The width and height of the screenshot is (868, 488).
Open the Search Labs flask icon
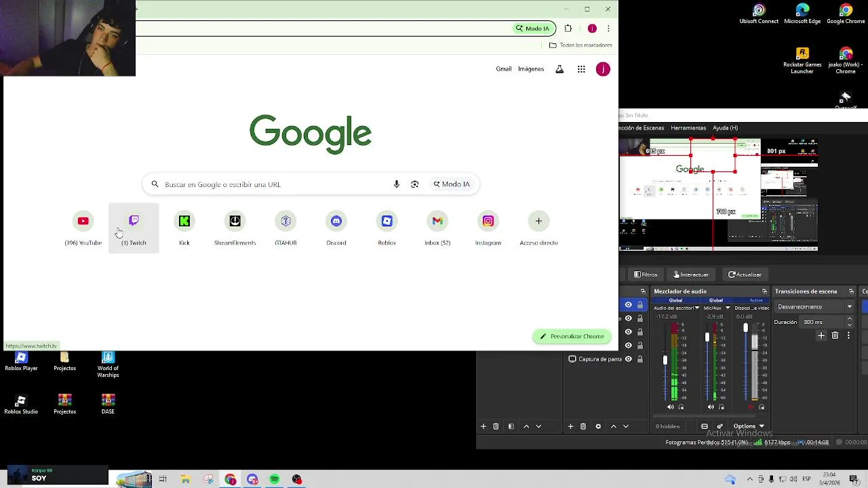point(559,69)
